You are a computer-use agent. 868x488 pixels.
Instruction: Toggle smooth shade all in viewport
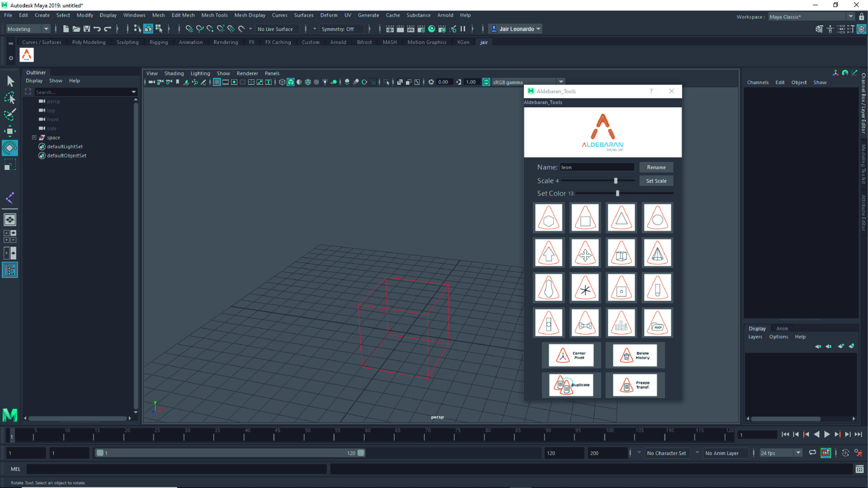click(291, 82)
